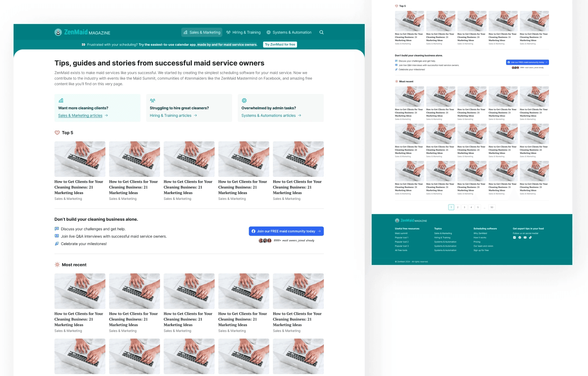Open the Popular tool 3 footer link
The width and height of the screenshot is (588, 376).
click(x=402, y=246)
